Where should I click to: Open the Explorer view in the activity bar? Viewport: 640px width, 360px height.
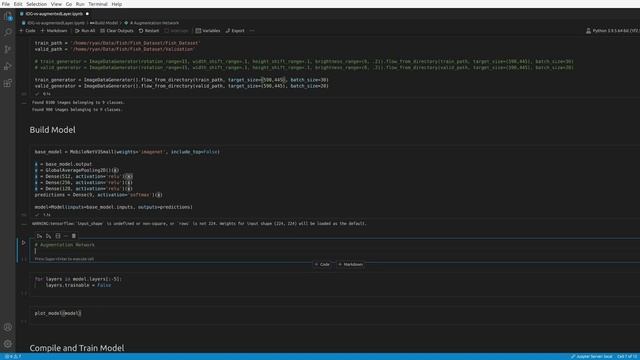pyautogui.click(x=8, y=16)
